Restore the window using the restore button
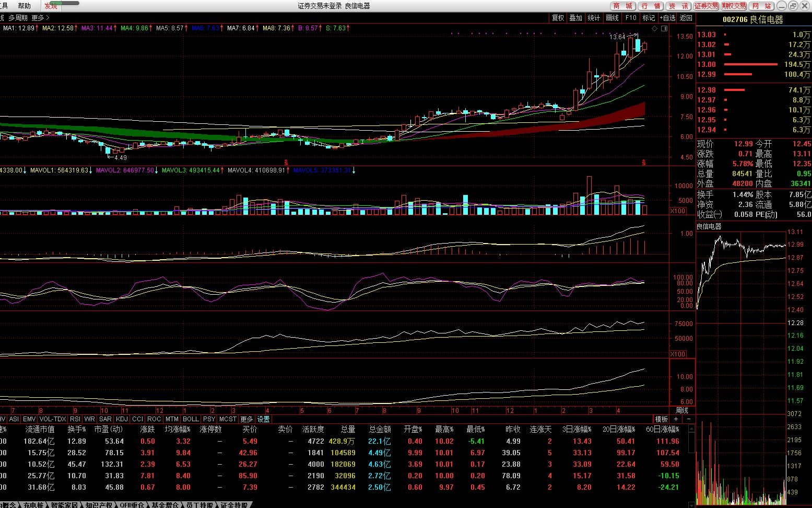 [x=793, y=6]
